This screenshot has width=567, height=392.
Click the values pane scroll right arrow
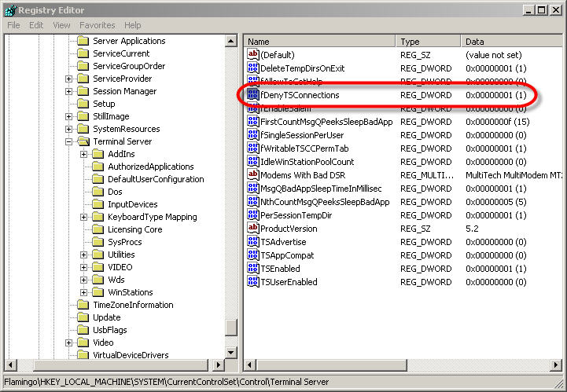[x=556, y=365]
